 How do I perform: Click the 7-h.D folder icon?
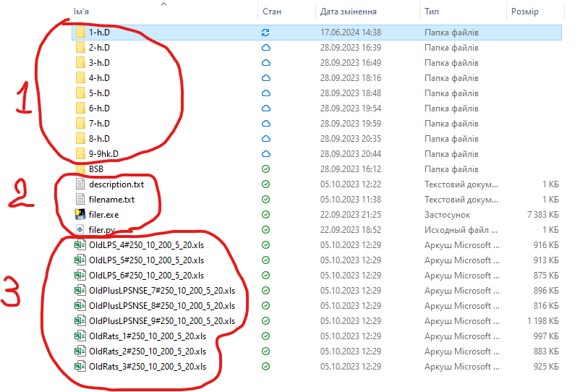(x=80, y=124)
